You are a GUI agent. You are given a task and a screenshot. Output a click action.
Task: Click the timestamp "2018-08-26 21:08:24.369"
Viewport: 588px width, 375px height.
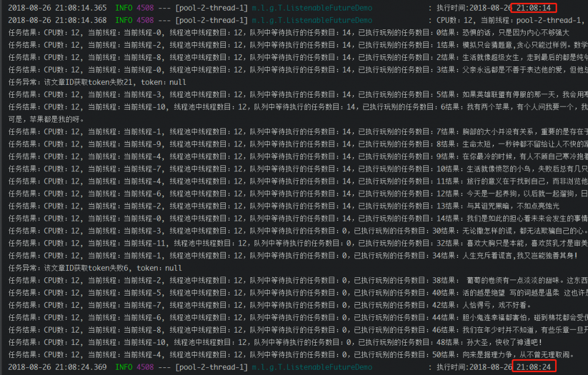[58, 367]
